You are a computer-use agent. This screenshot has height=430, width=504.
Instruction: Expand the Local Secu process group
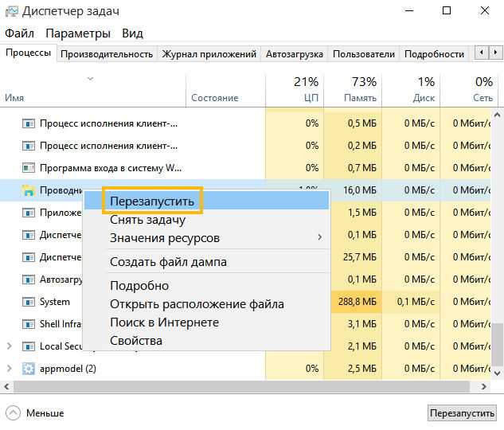(10, 346)
